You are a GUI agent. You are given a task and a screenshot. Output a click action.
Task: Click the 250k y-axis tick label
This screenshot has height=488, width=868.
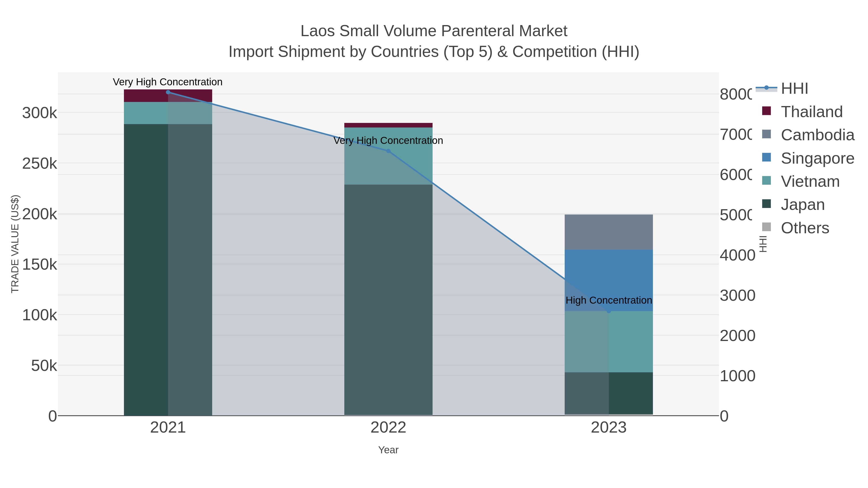click(40, 164)
